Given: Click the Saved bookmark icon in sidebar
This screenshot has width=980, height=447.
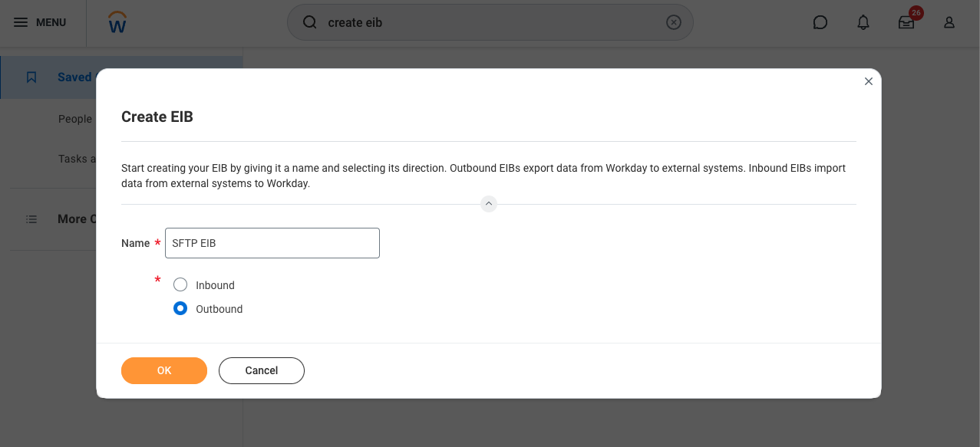Looking at the screenshot, I should click(x=31, y=77).
